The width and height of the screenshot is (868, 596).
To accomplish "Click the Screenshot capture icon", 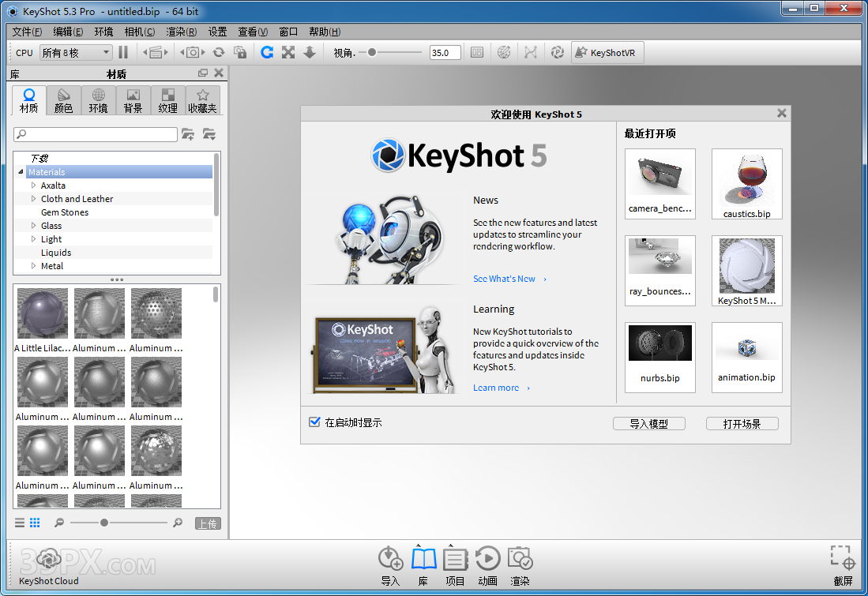I will coord(843,558).
